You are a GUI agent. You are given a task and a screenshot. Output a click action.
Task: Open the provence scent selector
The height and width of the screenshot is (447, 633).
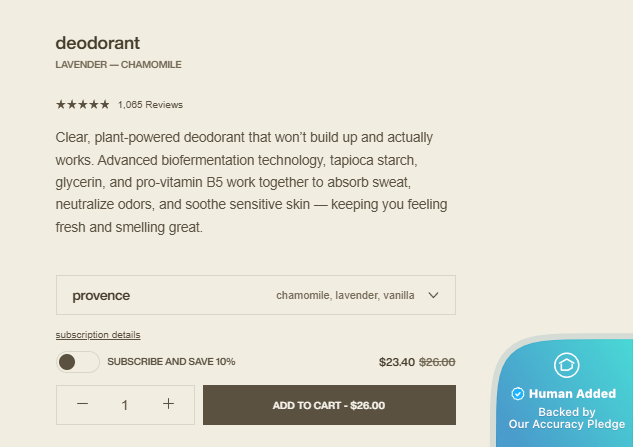[x=102, y=296]
